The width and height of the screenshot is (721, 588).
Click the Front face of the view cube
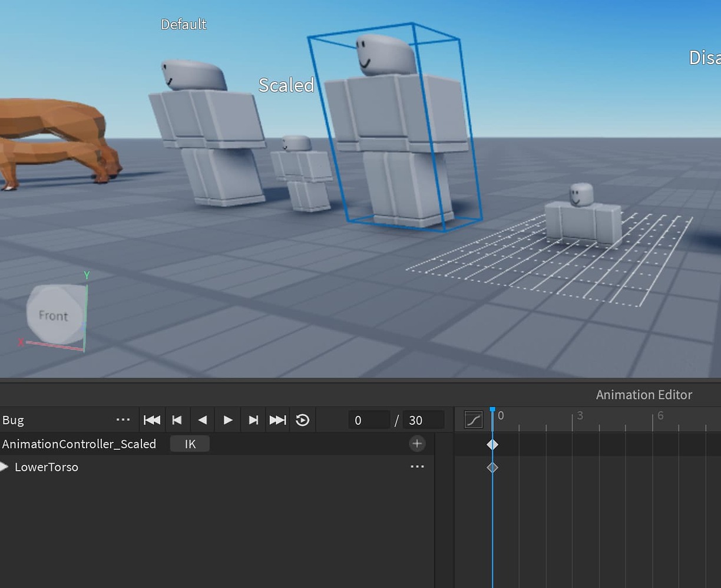[55, 315]
